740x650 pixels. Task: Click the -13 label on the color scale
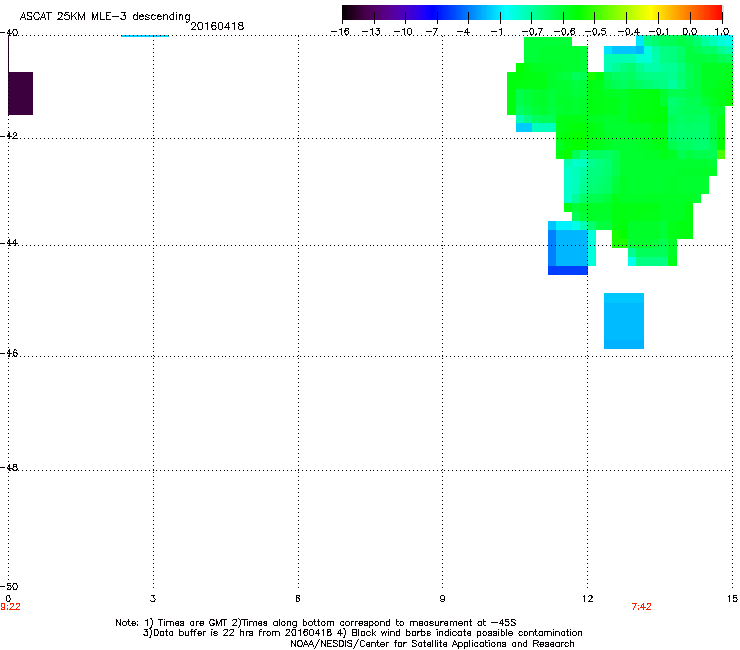(371, 32)
